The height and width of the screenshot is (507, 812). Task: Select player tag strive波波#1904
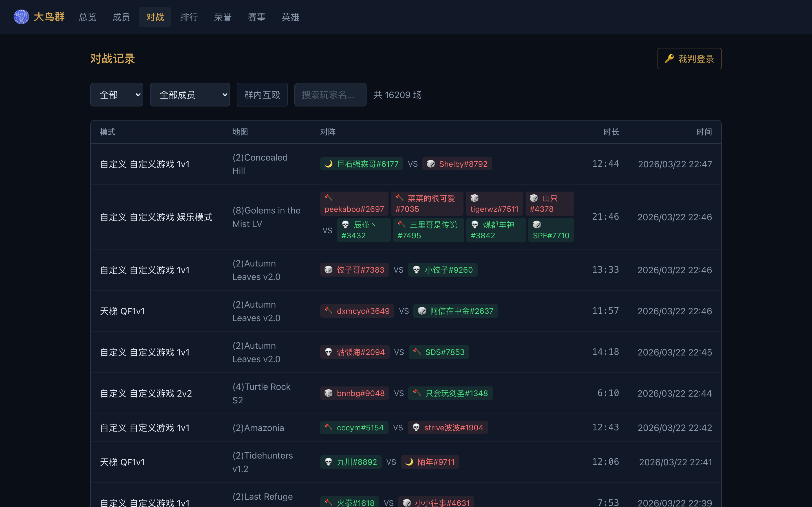pos(448,428)
